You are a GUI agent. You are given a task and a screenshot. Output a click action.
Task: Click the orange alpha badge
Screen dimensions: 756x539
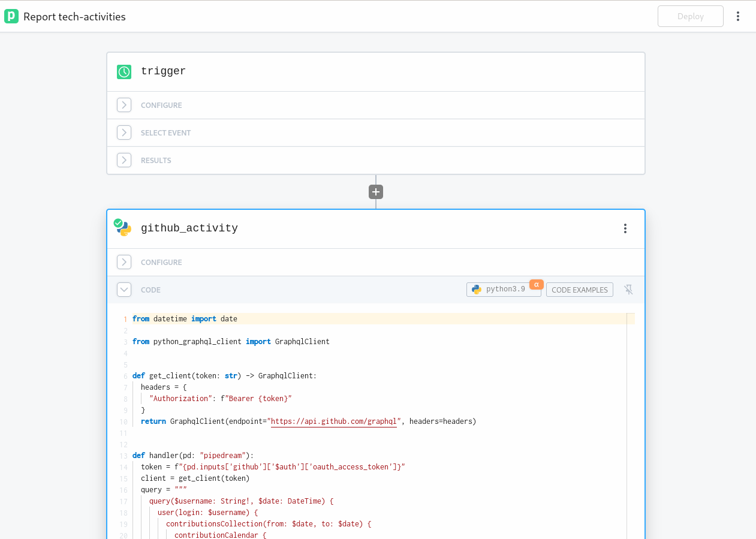(536, 284)
